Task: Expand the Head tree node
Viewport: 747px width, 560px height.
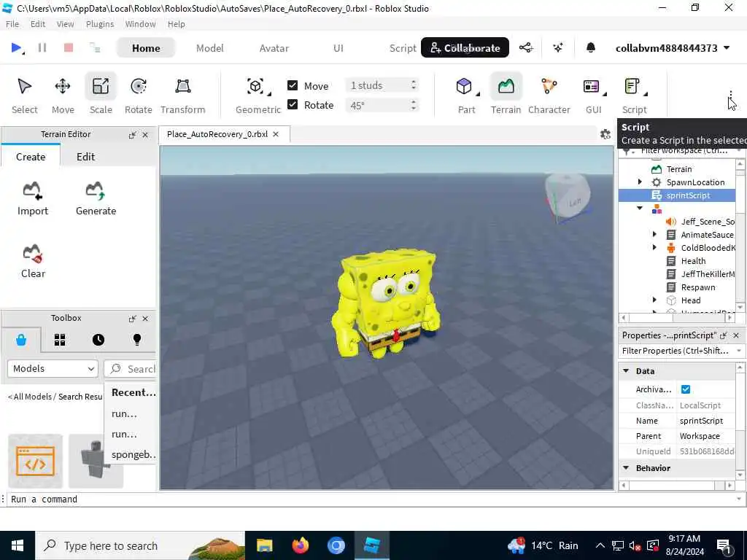Action: point(654,300)
